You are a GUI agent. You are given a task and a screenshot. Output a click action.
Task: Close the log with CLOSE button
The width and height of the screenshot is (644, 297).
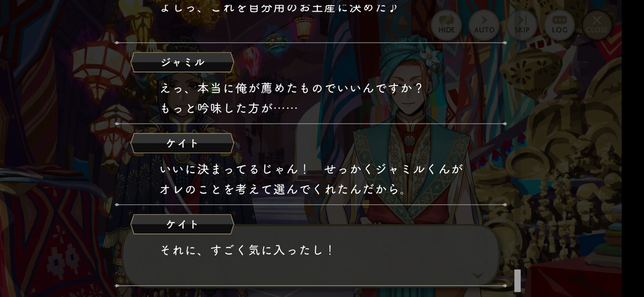coord(597,25)
